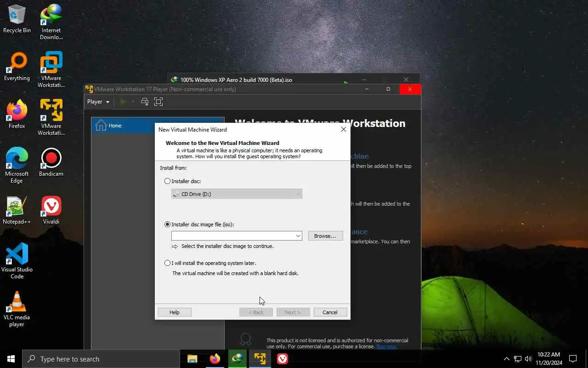
Task: Click Send Ctrl+Alt+Del toolbar icon in VMware
Action: (145, 102)
